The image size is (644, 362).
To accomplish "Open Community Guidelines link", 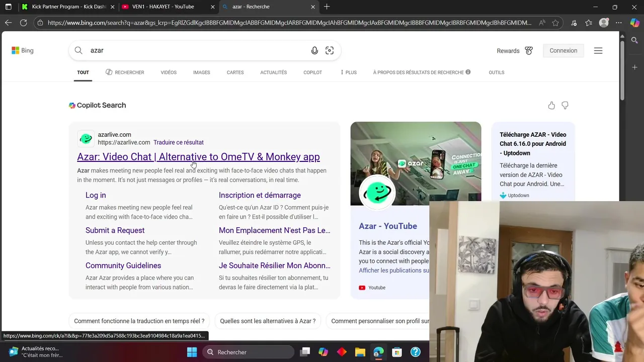I will coord(123,265).
